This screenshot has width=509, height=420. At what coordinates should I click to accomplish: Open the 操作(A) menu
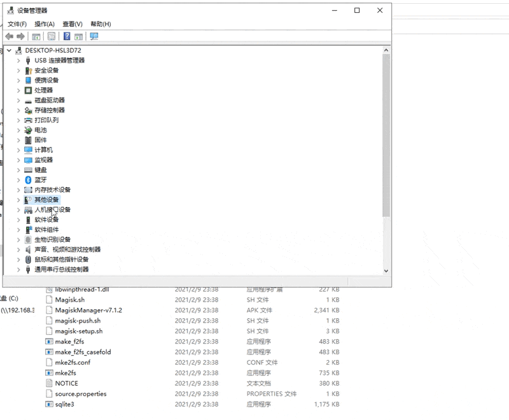[45, 24]
